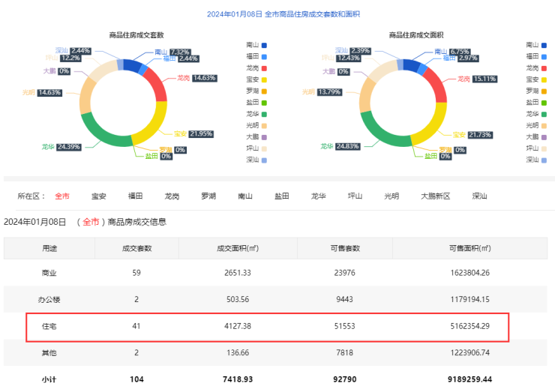Image resolution: width=555 pixels, height=392 pixels.
Task: Open the 南山 district tab
Action: [244, 196]
